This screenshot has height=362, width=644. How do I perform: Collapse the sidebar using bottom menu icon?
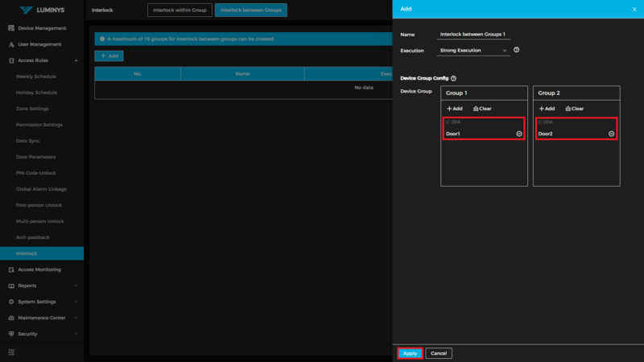pyautogui.click(x=11, y=352)
